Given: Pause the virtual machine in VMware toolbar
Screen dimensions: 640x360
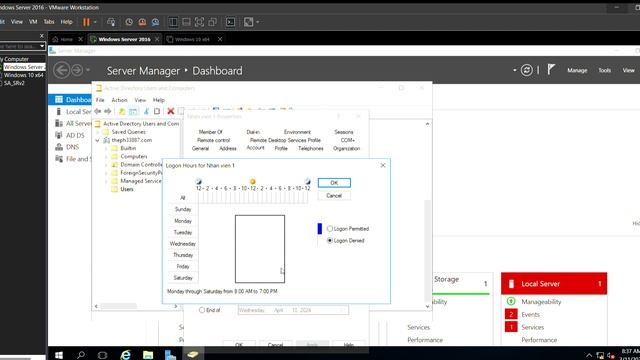Looking at the screenshot, I should (86, 22).
